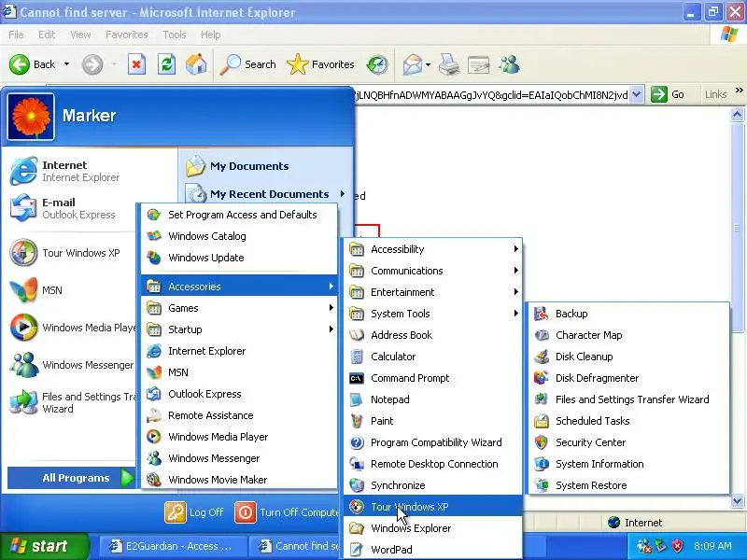Open My Recent Documents submenu
Screen dimensions: 747x560
[x=266, y=194]
